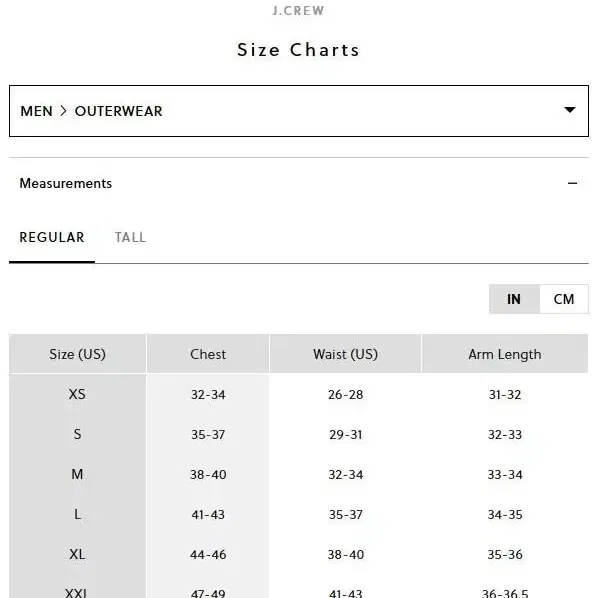Click the Waist (US) column header
The width and height of the screenshot is (598, 598).
346,354
